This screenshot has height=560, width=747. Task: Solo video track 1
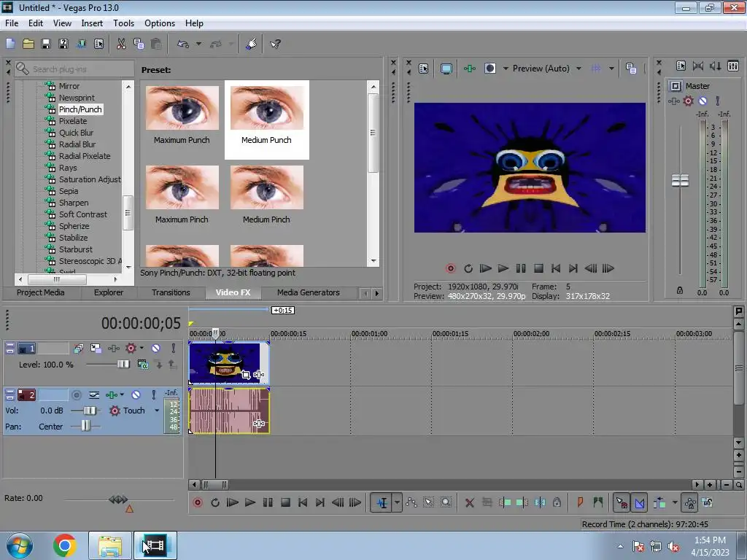174,348
